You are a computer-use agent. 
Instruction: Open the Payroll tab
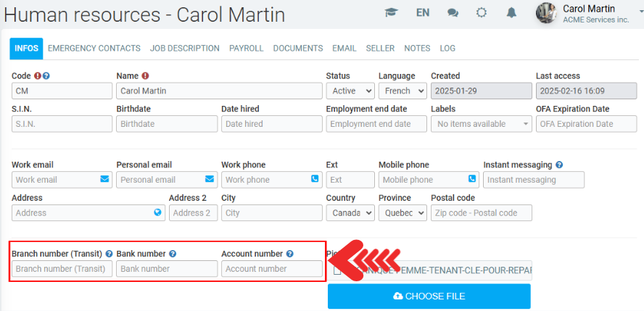247,49
